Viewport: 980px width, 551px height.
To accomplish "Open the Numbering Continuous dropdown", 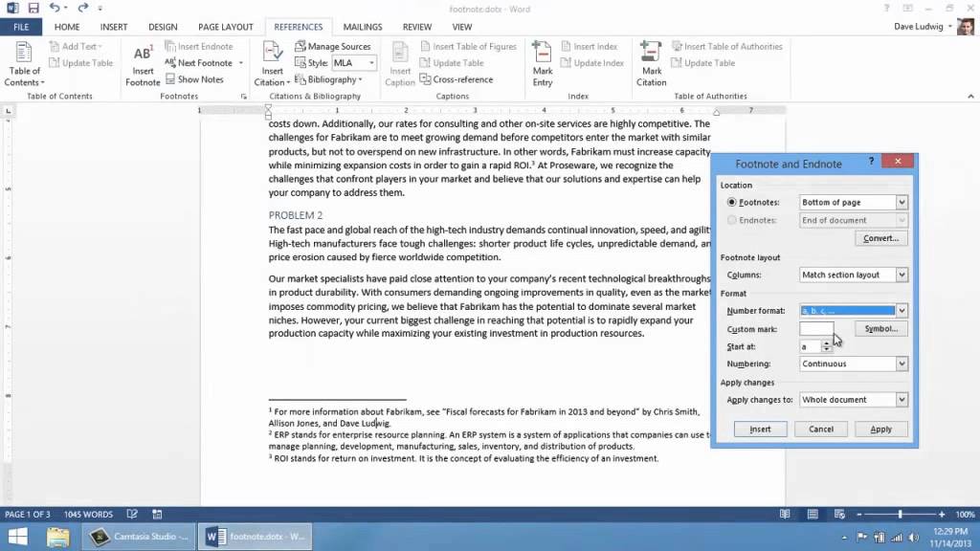I will click(853, 364).
